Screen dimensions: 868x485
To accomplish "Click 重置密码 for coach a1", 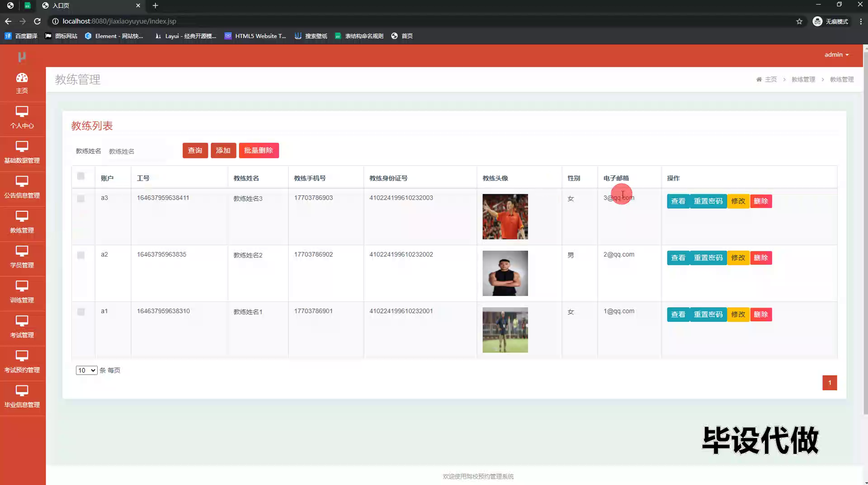I will [x=708, y=314].
